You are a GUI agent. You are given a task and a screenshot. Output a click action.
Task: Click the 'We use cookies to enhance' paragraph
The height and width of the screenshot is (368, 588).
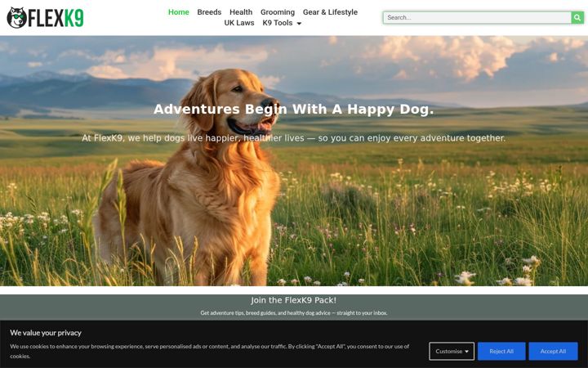click(x=210, y=351)
